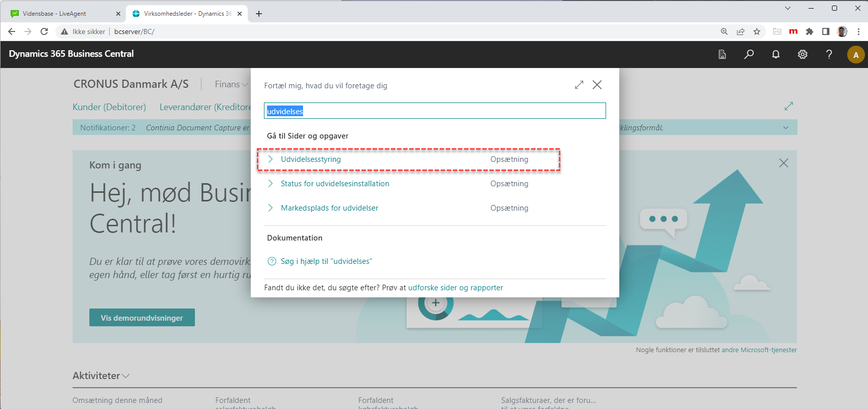
Task: Expand chevron beside Status for udvidelsesinstallation
Action: 271,184
